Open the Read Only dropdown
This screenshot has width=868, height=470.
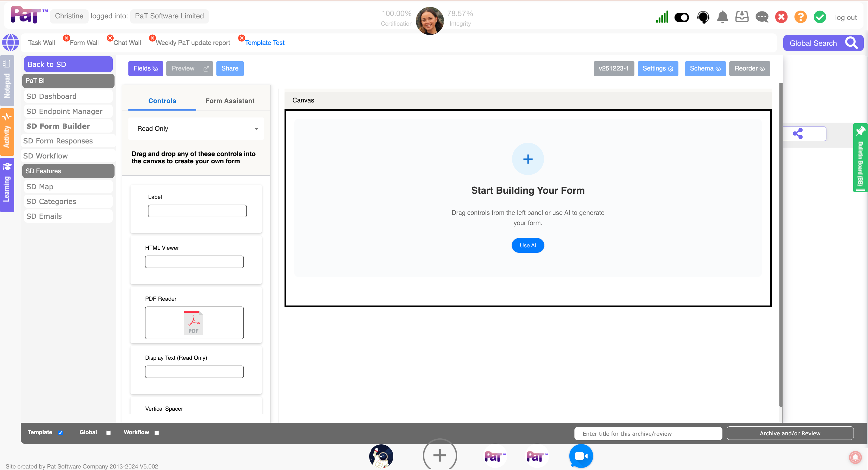[x=196, y=128]
